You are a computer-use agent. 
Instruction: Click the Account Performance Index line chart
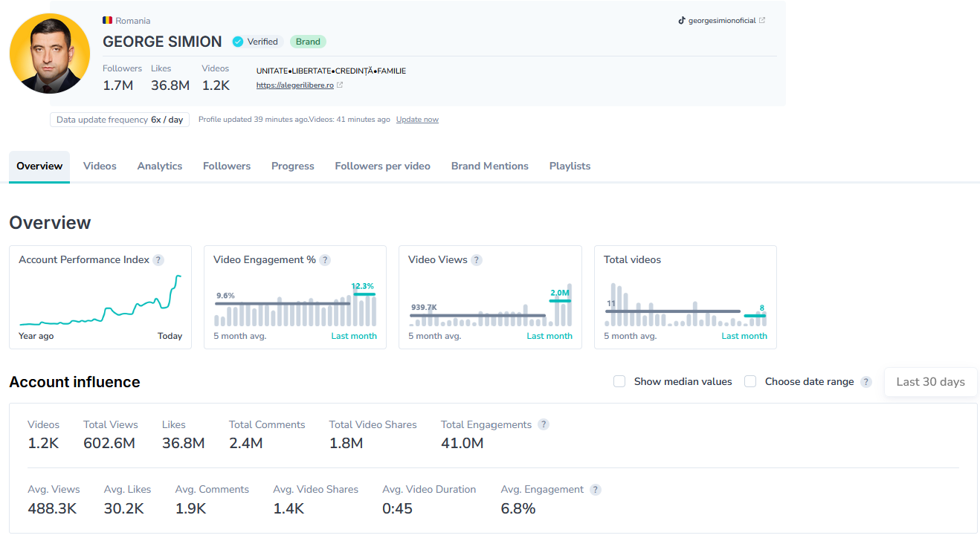[100, 305]
